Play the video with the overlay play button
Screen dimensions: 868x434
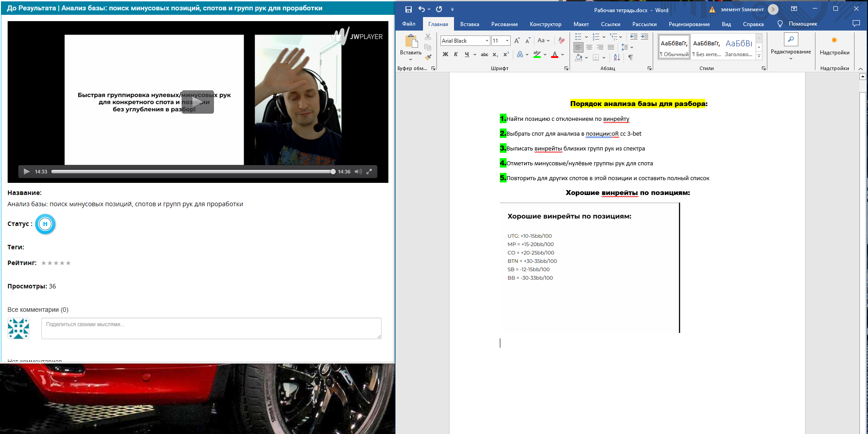click(x=198, y=102)
